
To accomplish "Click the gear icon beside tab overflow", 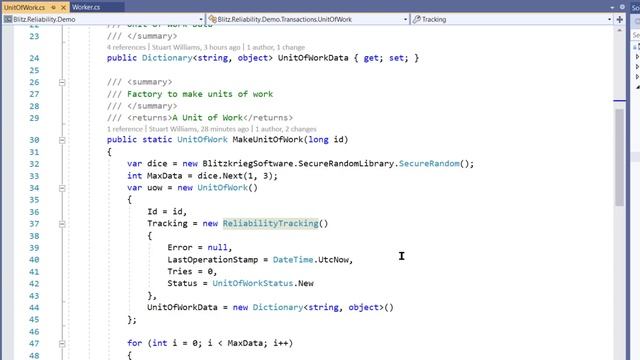I will 622,7.
